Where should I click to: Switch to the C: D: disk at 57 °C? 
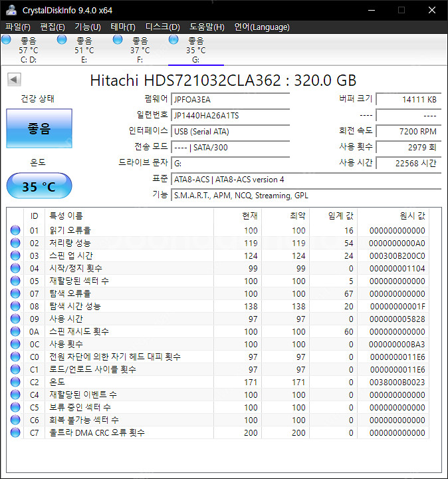[x=29, y=50]
